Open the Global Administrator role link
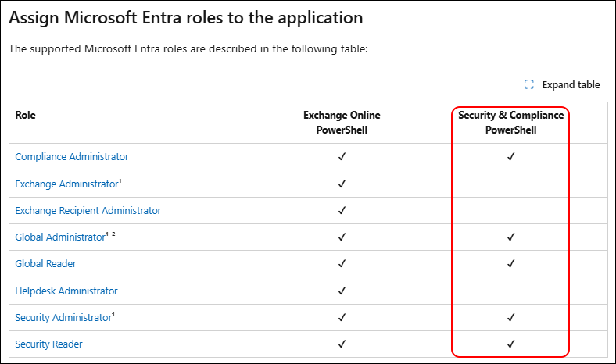Image resolution: width=616 pixels, height=364 pixels. coord(60,237)
